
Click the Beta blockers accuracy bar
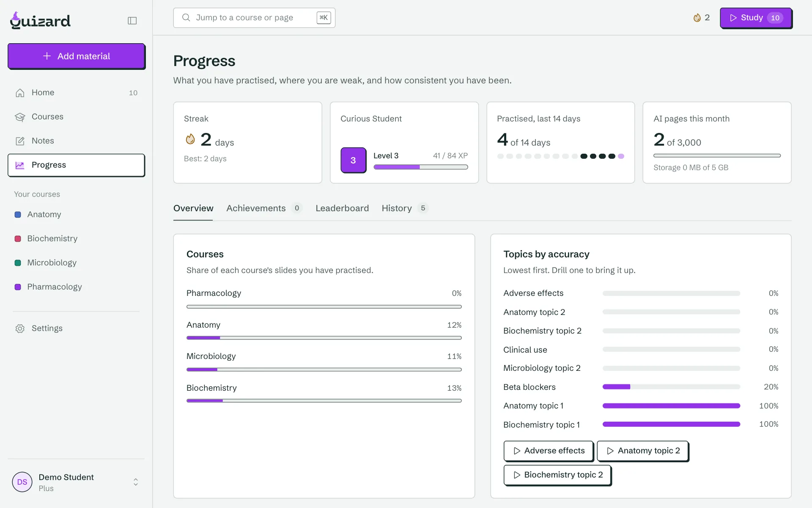671,387
